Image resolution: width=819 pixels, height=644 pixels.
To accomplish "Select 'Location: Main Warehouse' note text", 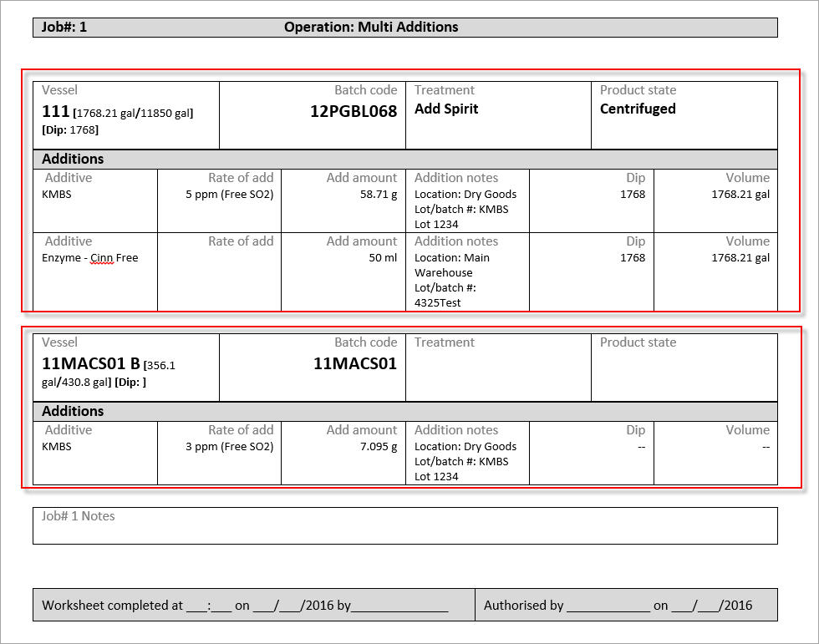I will 452,265.
